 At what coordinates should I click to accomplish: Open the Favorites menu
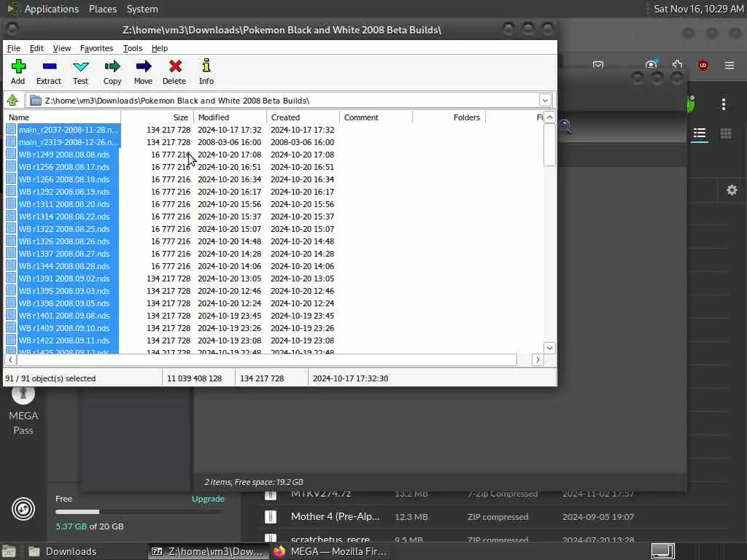coord(96,48)
